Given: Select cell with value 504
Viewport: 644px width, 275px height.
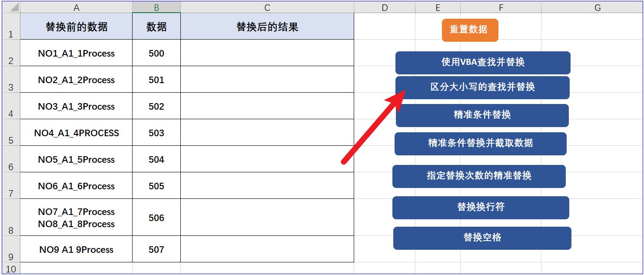Looking at the screenshot, I should (x=156, y=159).
